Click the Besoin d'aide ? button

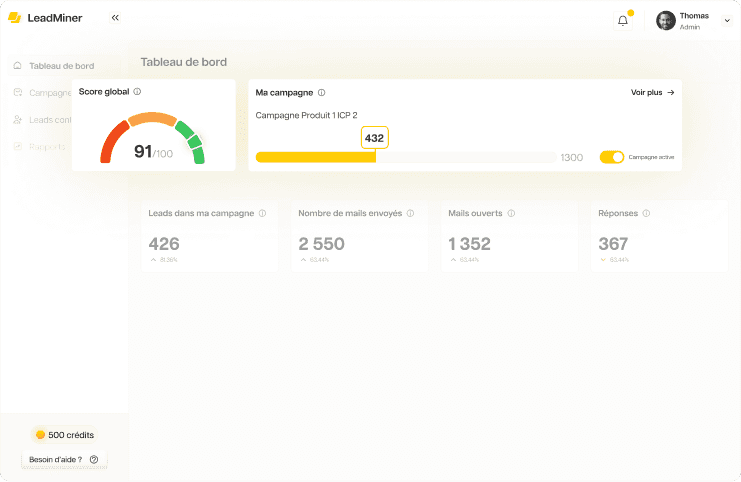(64, 460)
